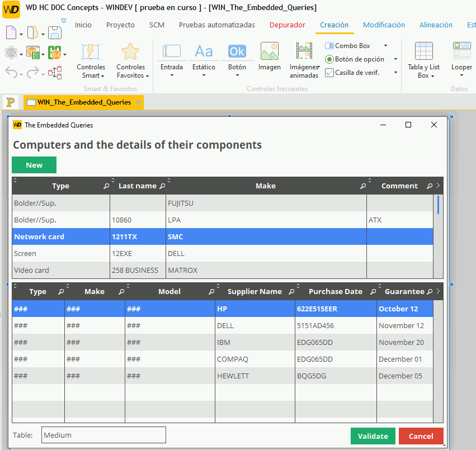Click the P project tab icon
This screenshot has height=450, width=476.
11,102
